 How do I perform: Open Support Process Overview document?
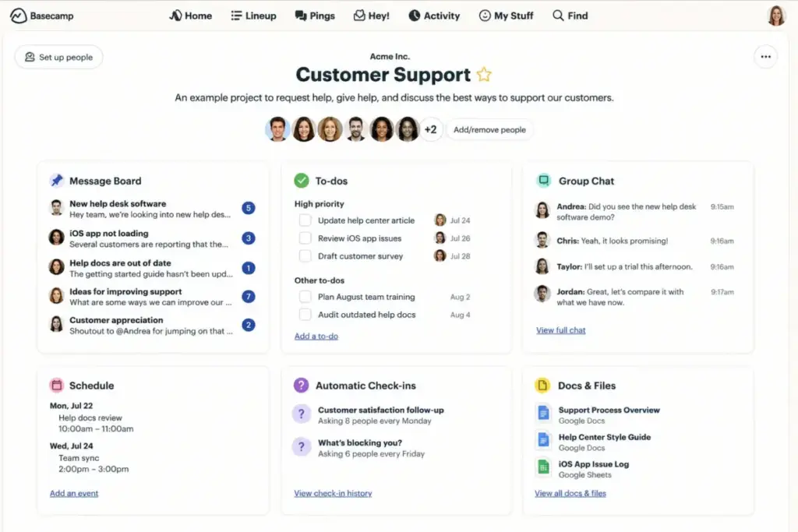[609, 410]
